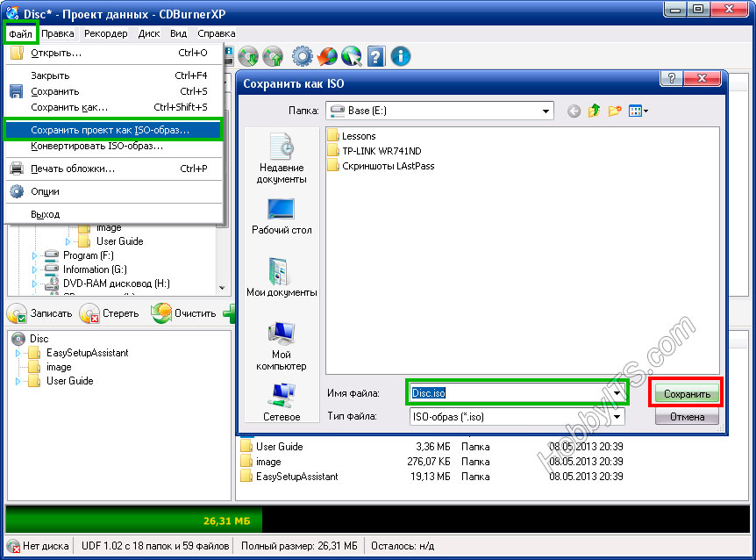Expand EasySetupAssistant in compilation tree
Image resolution: width=756 pixels, height=560 pixels.
coord(18,353)
